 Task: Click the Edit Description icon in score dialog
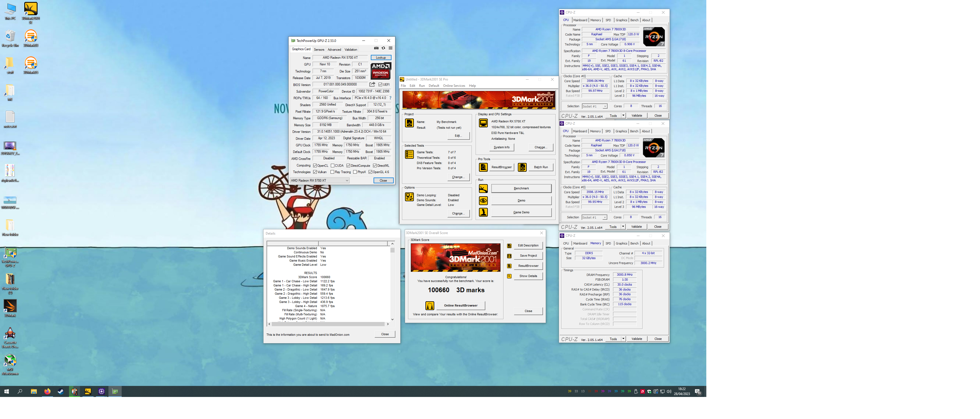tap(509, 246)
